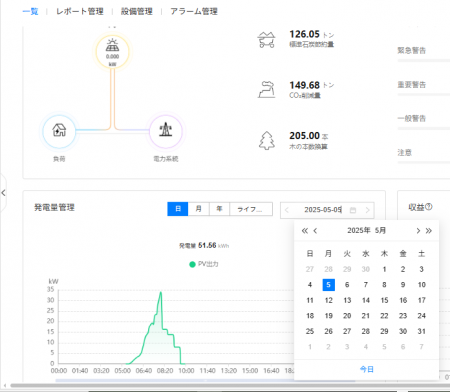Viewport: 450px width, 392px height.
Task: Jump to previous year in calendar
Action: [x=304, y=231]
